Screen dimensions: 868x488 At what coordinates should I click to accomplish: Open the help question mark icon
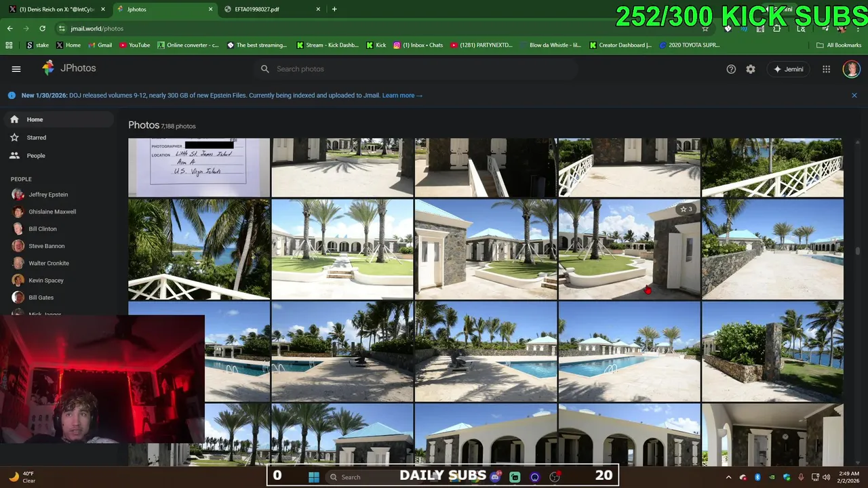(x=731, y=69)
